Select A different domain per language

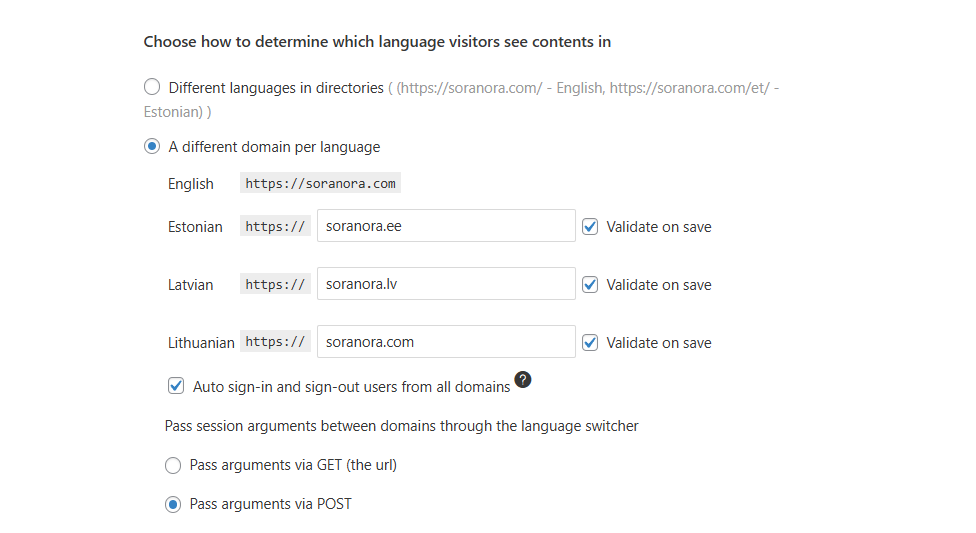pyautogui.click(x=152, y=146)
